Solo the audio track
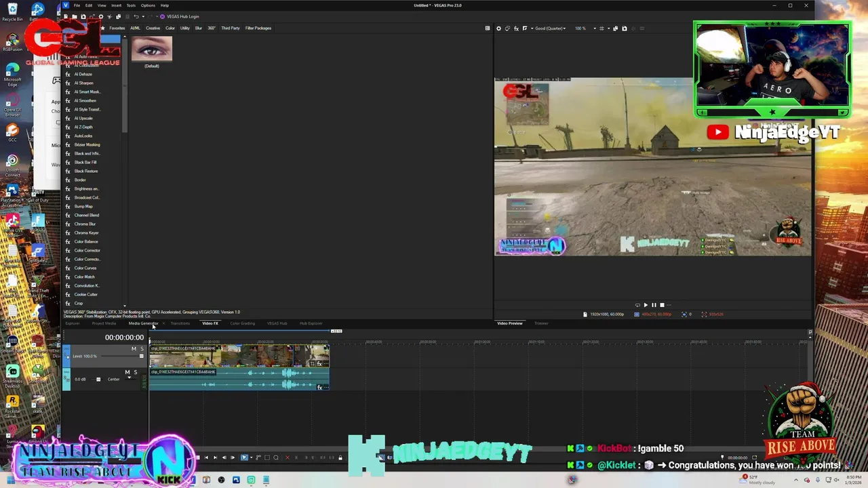The width and height of the screenshot is (868, 488). [x=135, y=373]
